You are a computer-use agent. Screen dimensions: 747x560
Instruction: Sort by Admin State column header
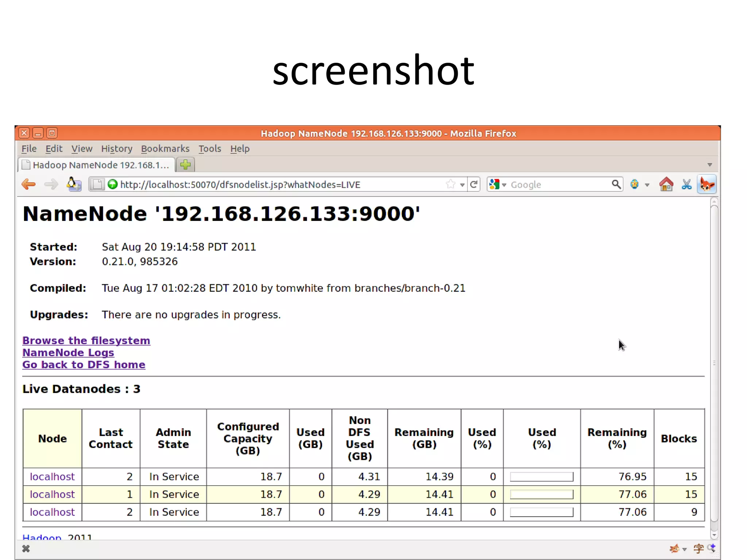(x=173, y=438)
